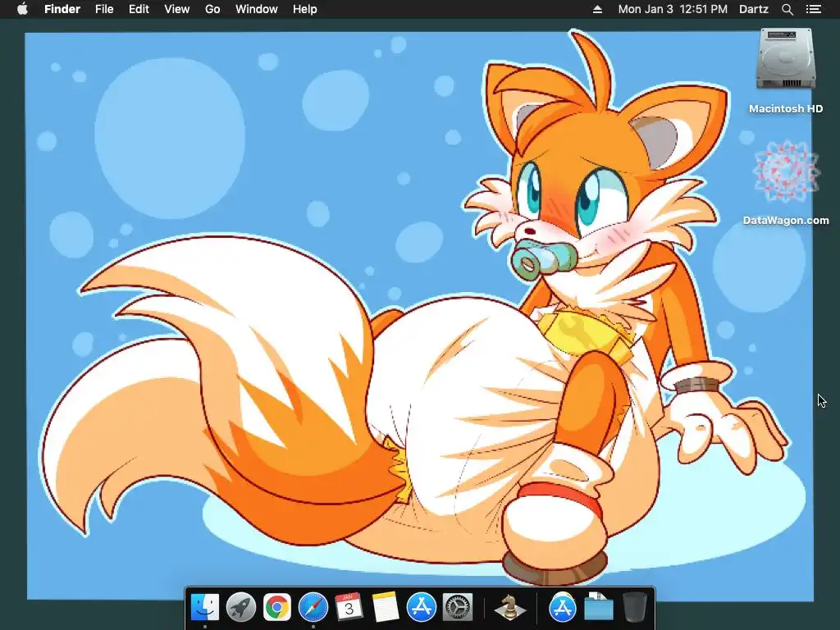Launch the Chess app from Dock

510,607
